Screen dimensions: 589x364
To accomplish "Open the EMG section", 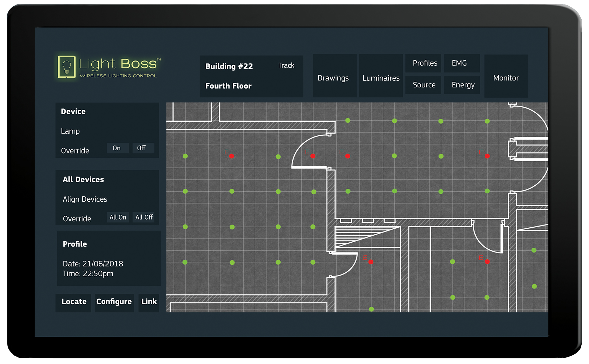I will click(460, 63).
